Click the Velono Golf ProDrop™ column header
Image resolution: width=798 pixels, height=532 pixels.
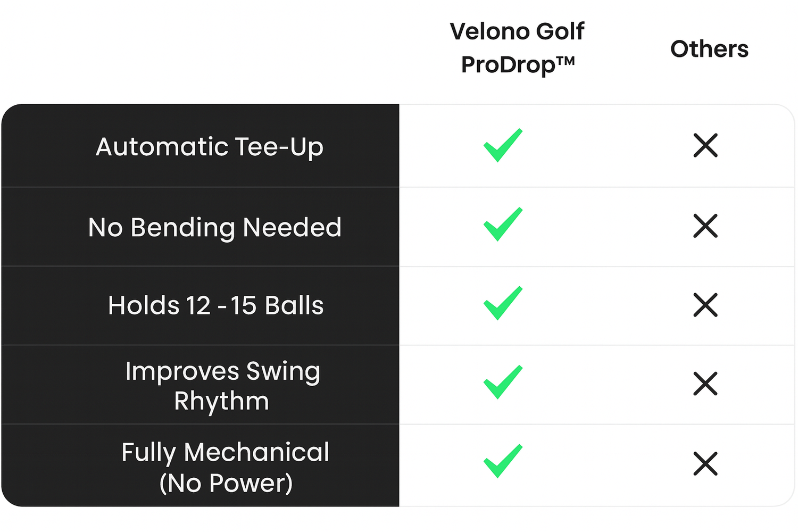[517, 48]
